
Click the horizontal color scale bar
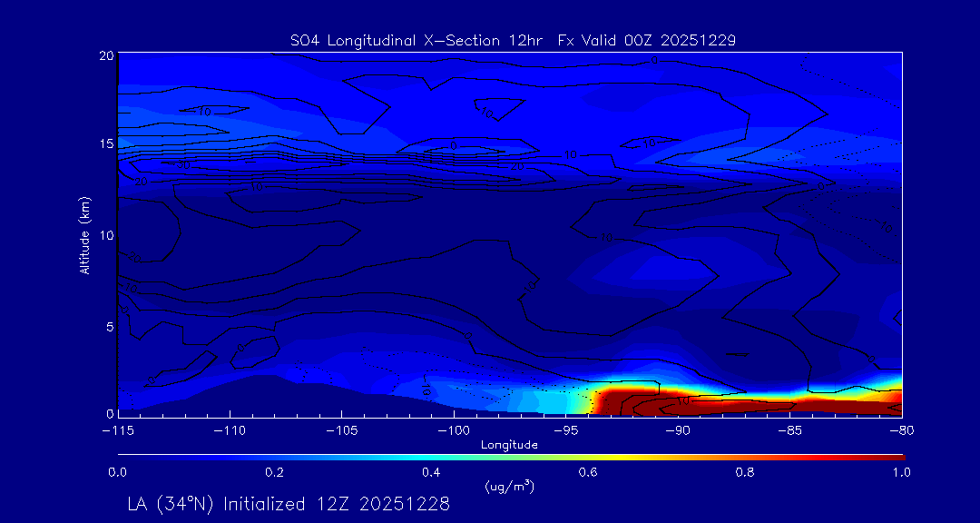[511, 458]
